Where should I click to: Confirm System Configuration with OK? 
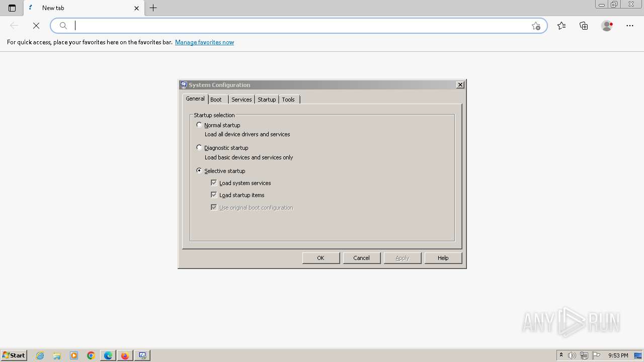[320, 258]
